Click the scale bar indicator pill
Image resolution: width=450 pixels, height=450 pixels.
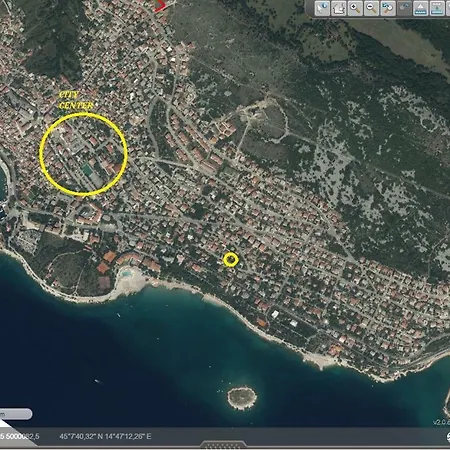pyautogui.click(x=16, y=414)
